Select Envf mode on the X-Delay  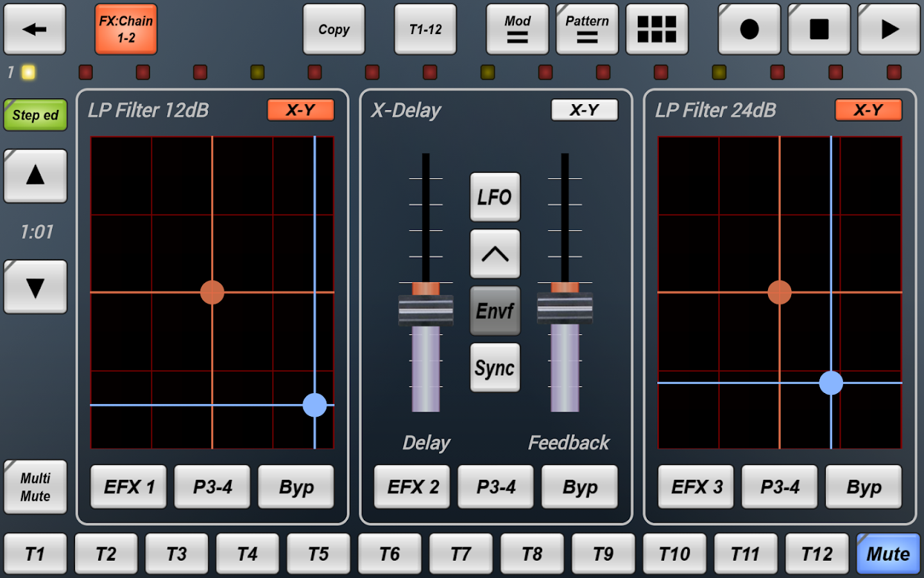click(495, 310)
